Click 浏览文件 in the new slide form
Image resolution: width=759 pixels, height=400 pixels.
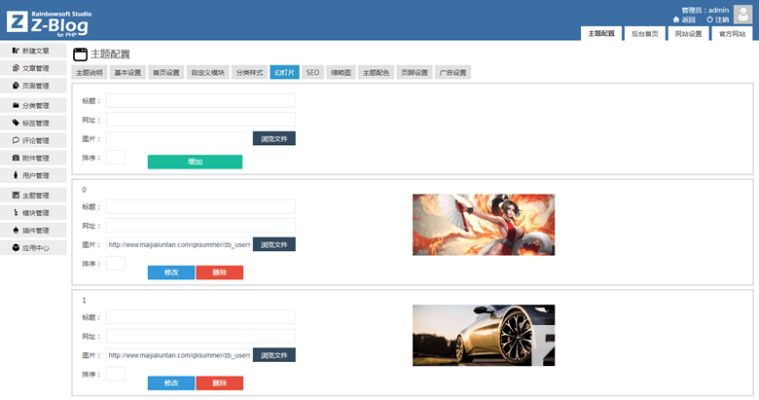click(x=274, y=139)
